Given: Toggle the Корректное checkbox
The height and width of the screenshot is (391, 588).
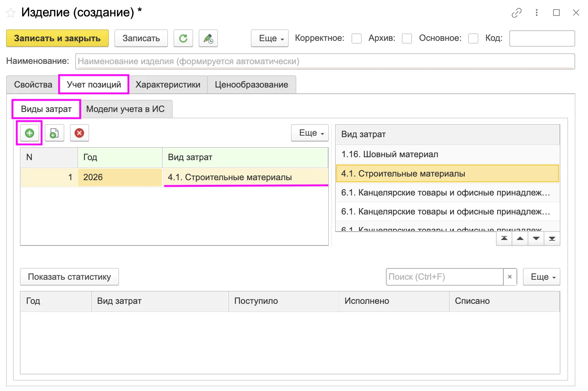Looking at the screenshot, I should (356, 39).
